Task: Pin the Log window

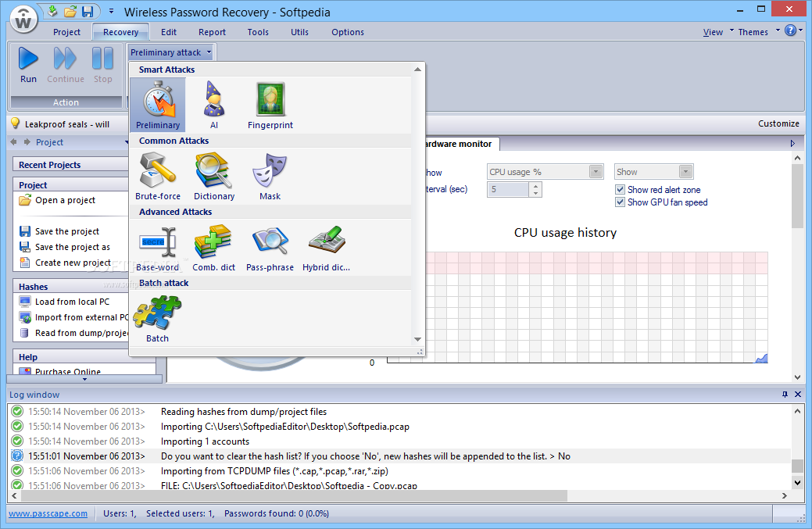Action: [785, 395]
